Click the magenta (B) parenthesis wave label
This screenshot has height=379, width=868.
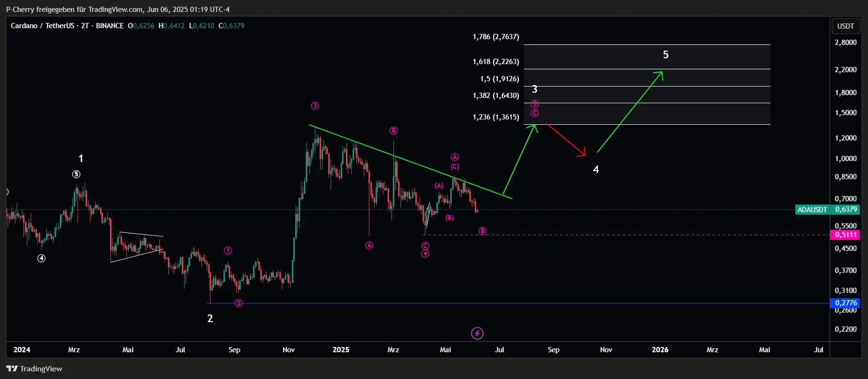pyautogui.click(x=450, y=218)
